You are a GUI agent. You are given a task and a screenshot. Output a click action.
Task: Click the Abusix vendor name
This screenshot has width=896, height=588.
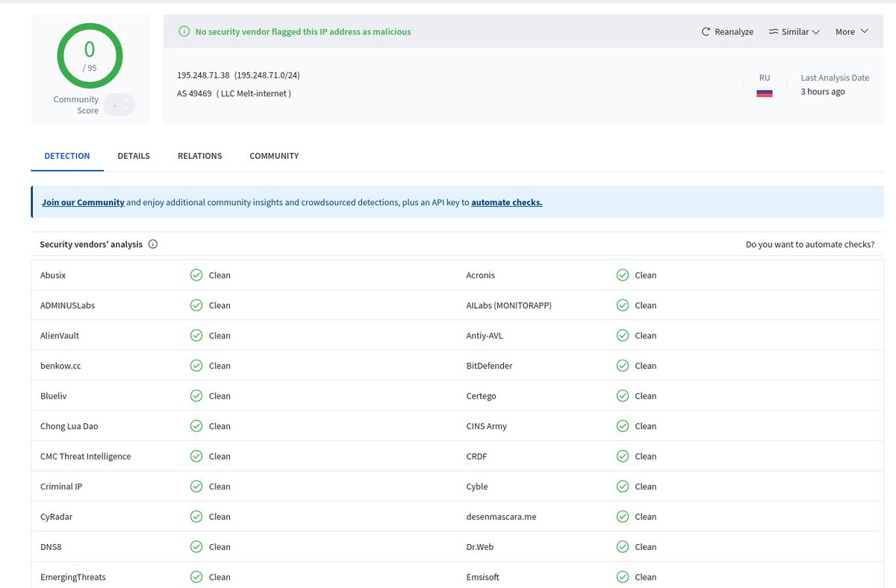coord(53,275)
